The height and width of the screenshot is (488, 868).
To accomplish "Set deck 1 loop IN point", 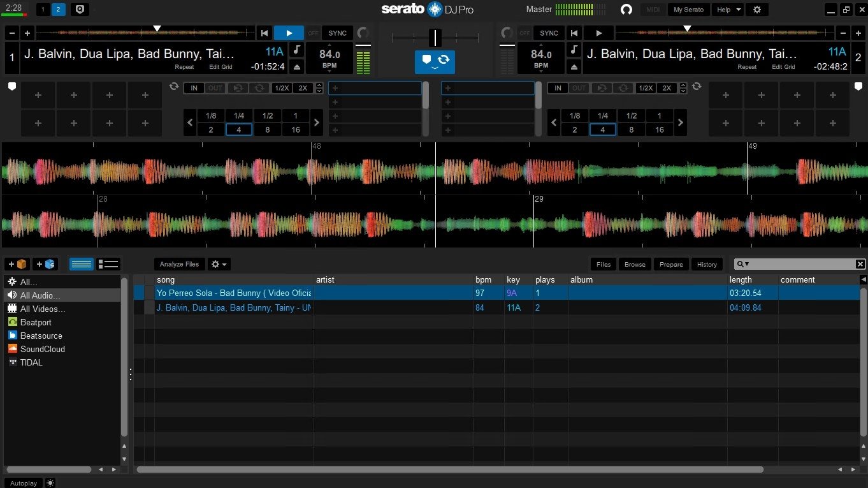I will (194, 88).
